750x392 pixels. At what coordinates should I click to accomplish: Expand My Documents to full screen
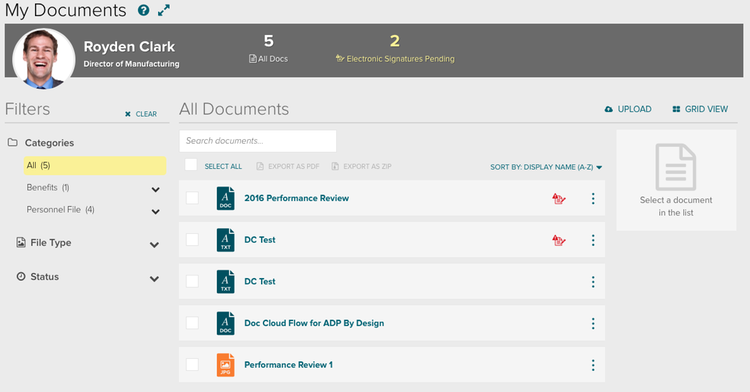pyautogui.click(x=164, y=10)
